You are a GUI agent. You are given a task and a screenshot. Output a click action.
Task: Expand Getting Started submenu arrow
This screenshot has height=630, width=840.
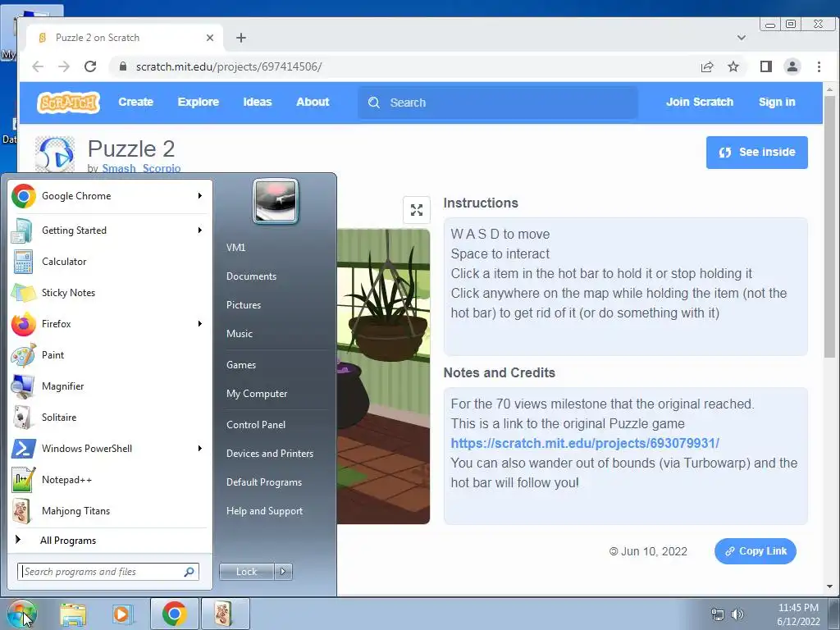point(200,231)
